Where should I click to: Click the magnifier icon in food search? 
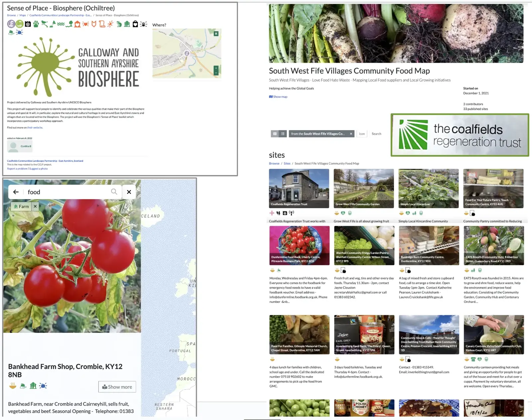click(x=114, y=192)
